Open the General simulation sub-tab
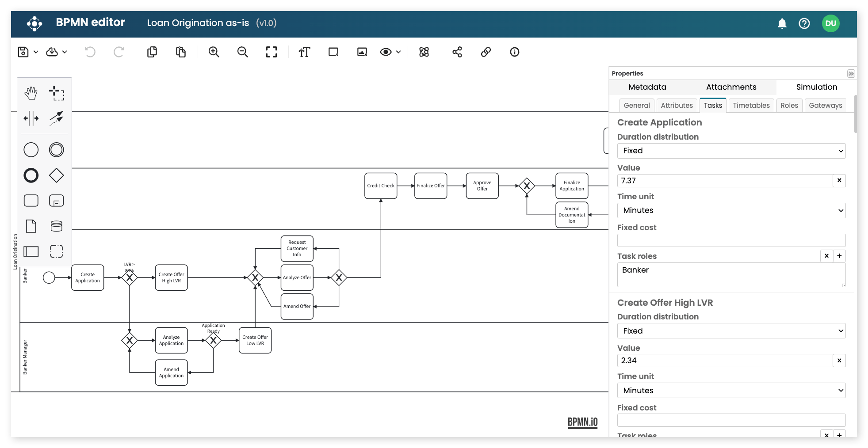Viewport: 868px width, 448px height. tap(637, 105)
